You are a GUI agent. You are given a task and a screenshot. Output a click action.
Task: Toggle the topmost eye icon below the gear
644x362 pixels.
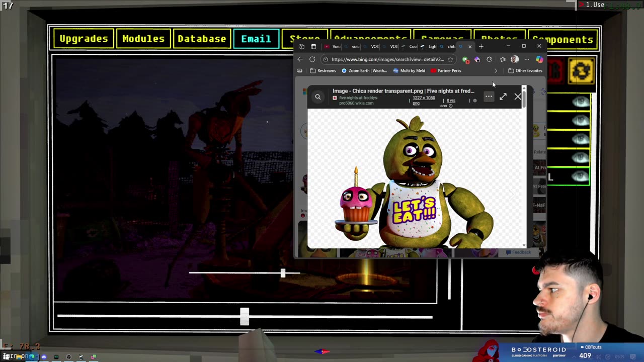[581, 102]
